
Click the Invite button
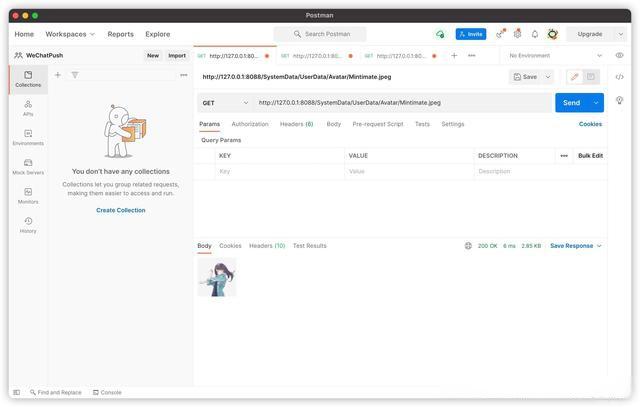click(x=471, y=34)
